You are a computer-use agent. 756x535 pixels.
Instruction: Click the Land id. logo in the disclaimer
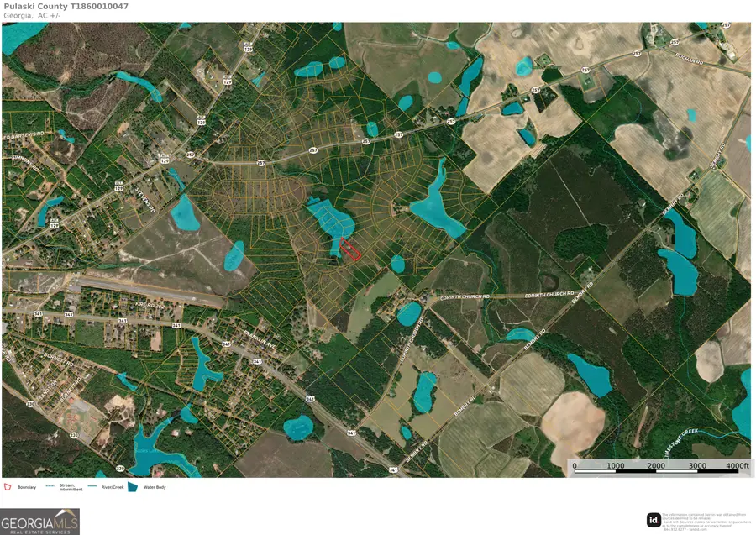pyautogui.click(x=654, y=521)
